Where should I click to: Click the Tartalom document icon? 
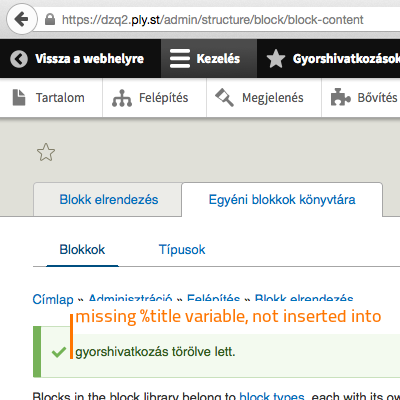pyautogui.click(x=19, y=98)
